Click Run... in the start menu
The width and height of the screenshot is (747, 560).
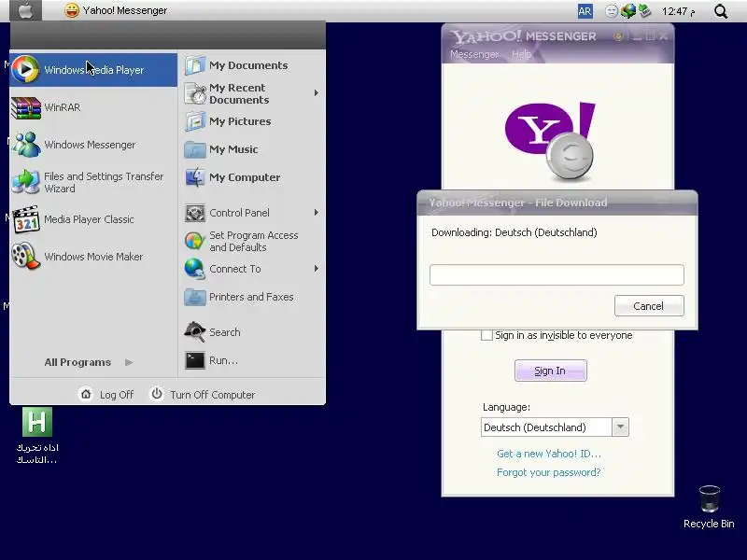click(223, 360)
